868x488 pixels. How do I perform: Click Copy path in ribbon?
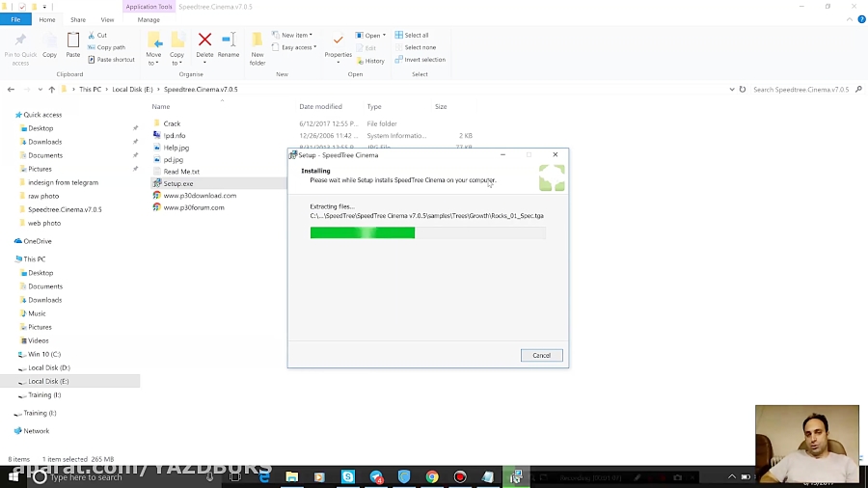(106, 47)
